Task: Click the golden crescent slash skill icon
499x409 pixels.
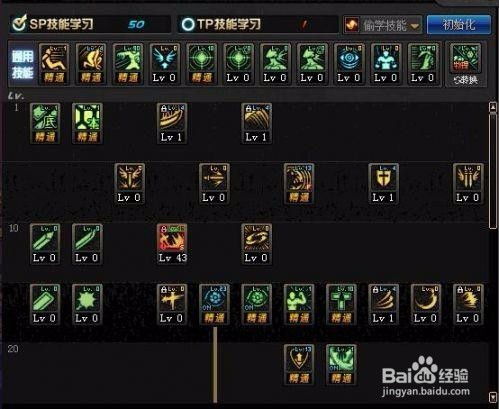Action: 426,304
